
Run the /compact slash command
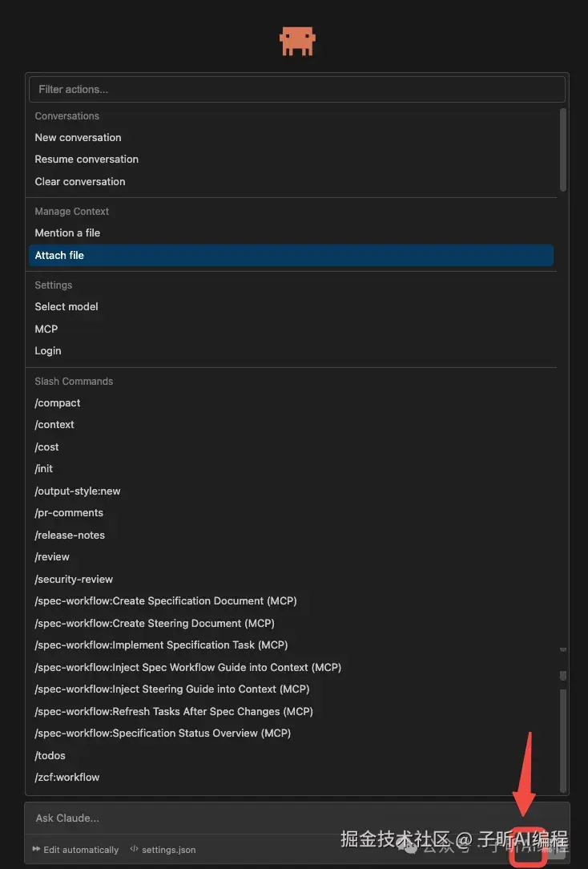[58, 403]
